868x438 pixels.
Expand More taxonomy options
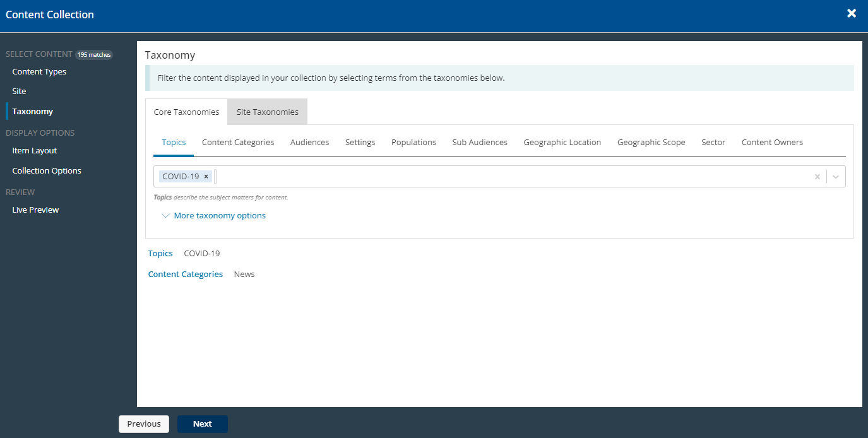214,216
